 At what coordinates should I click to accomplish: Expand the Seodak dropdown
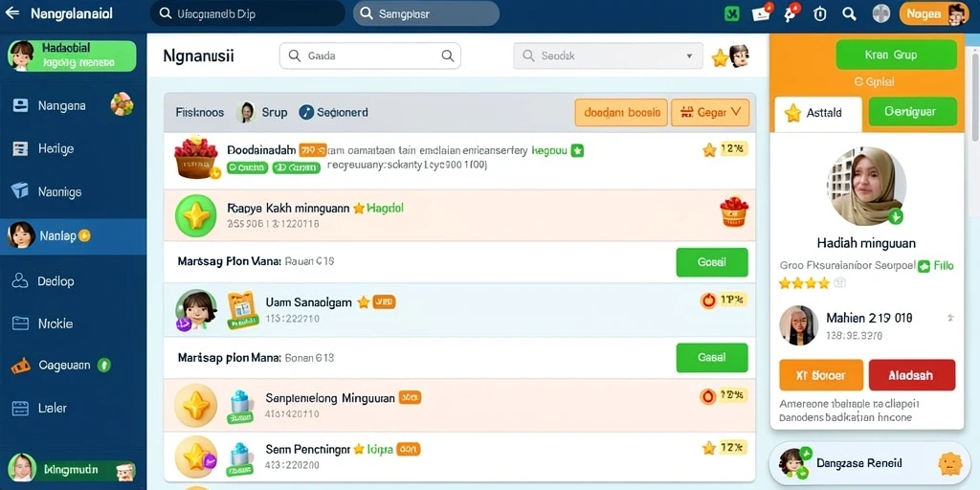(608, 56)
